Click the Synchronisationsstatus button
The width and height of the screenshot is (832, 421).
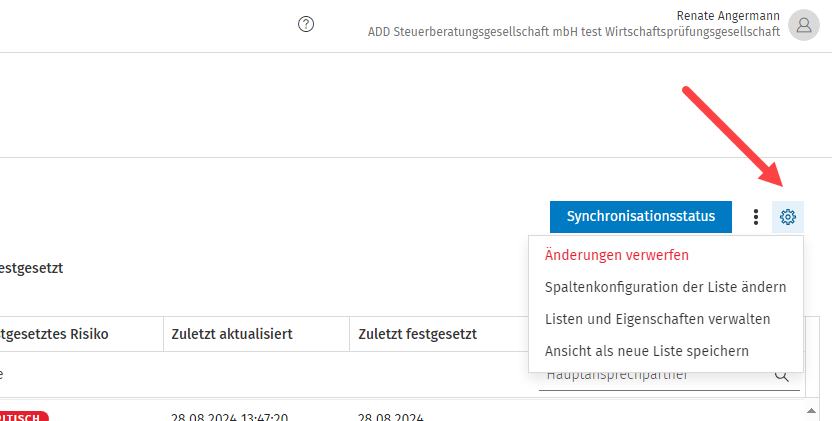point(640,217)
